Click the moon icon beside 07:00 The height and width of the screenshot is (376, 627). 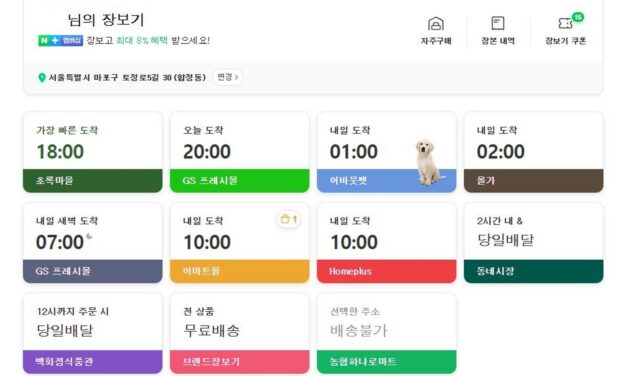pos(89,236)
